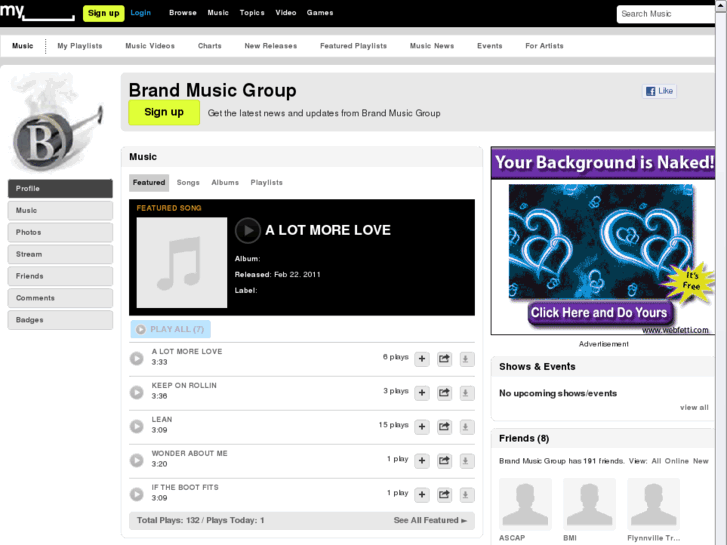The height and width of the screenshot is (545, 727).
Task: Open Photos in the sidebar
Action: pyautogui.click(x=60, y=232)
